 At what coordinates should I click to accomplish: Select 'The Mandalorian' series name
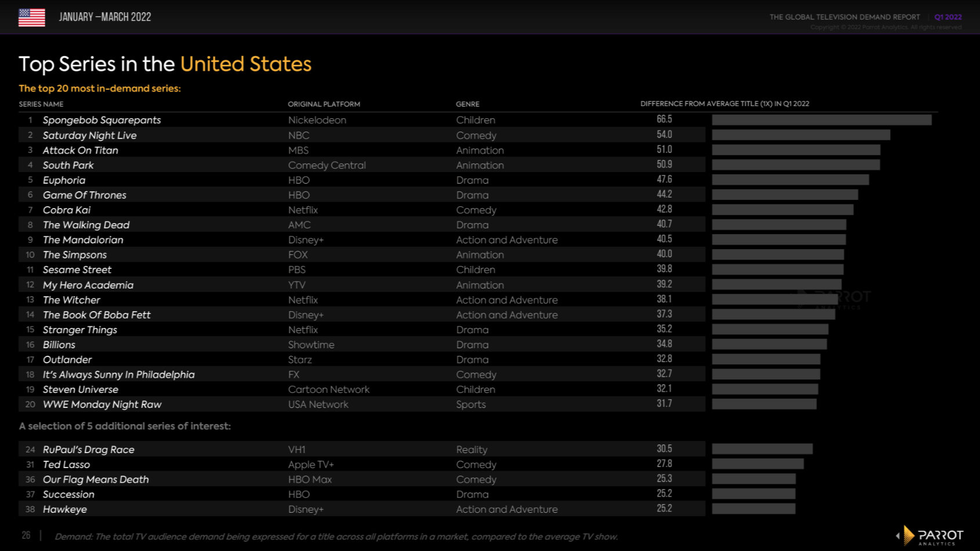click(x=83, y=240)
